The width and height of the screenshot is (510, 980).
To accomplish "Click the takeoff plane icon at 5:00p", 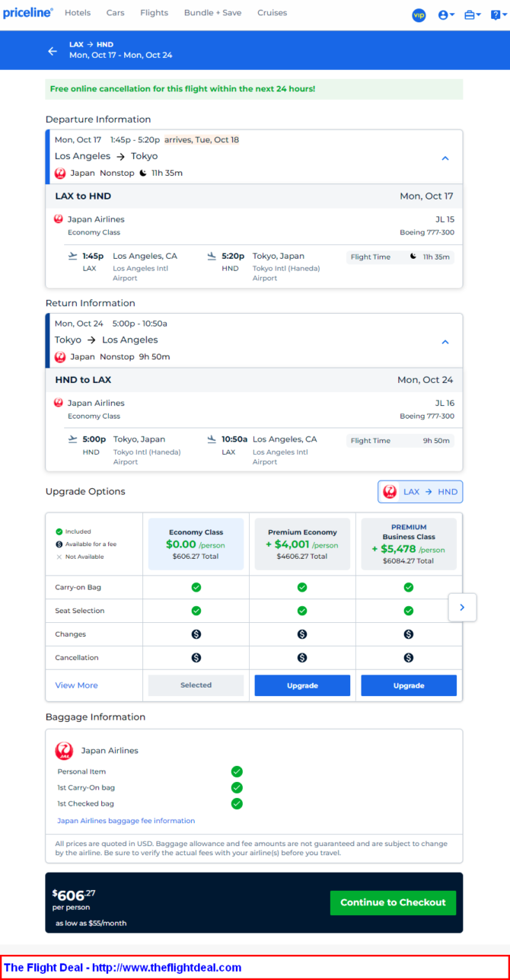I will [x=73, y=439].
